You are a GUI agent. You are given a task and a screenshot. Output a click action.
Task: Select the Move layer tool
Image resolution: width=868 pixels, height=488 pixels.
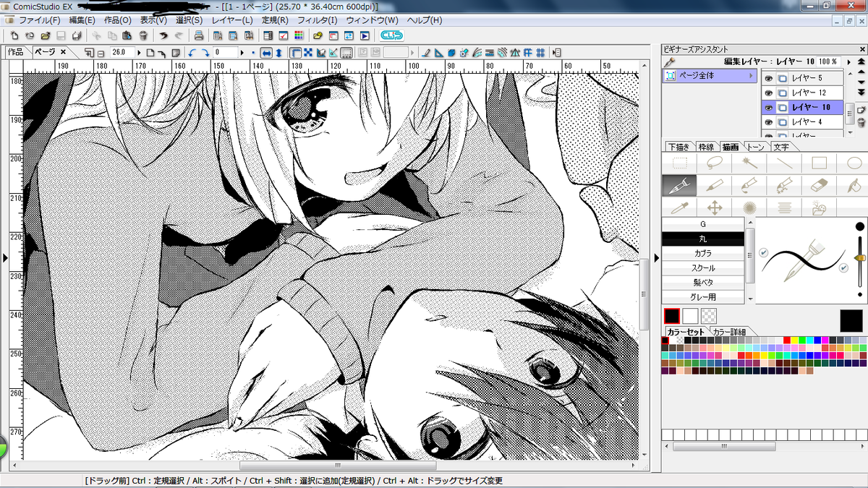[x=714, y=207]
